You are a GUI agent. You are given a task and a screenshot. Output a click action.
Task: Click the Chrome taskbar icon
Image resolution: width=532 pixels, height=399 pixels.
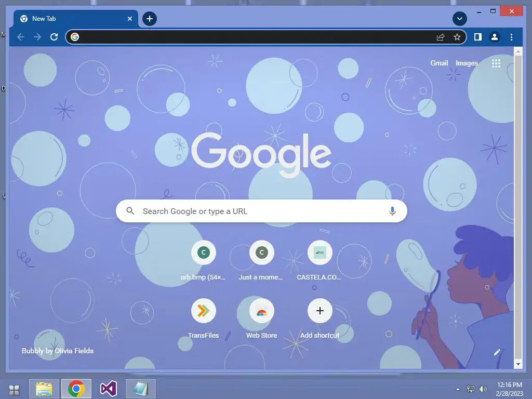[76, 389]
